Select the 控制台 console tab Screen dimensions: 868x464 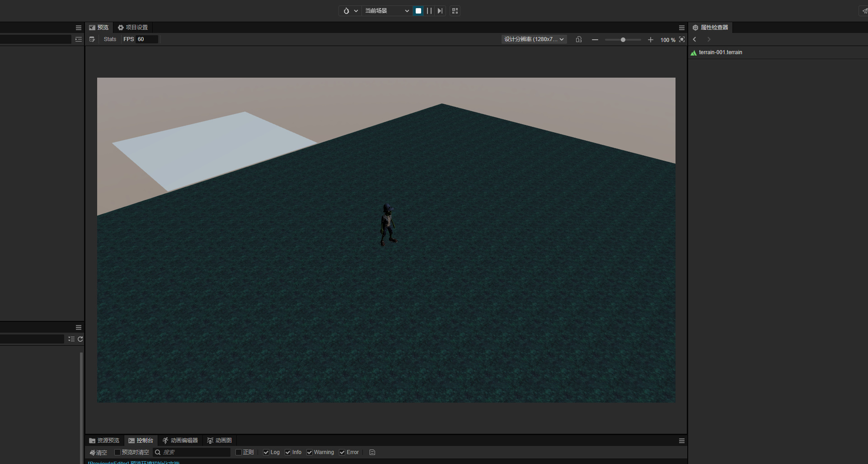pyautogui.click(x=141, y=441)
